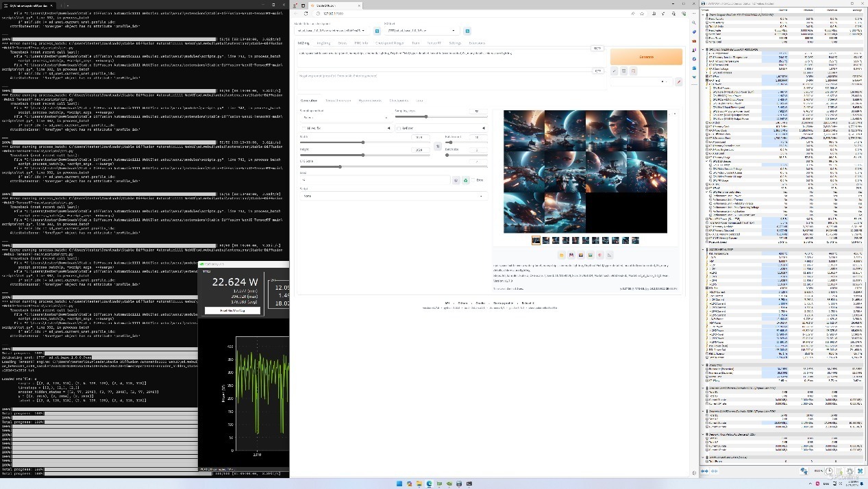This screenshot has height=489, width=868.
Task: Open the Settings tab
Action: pyautogui.click(x=454, y=43)
